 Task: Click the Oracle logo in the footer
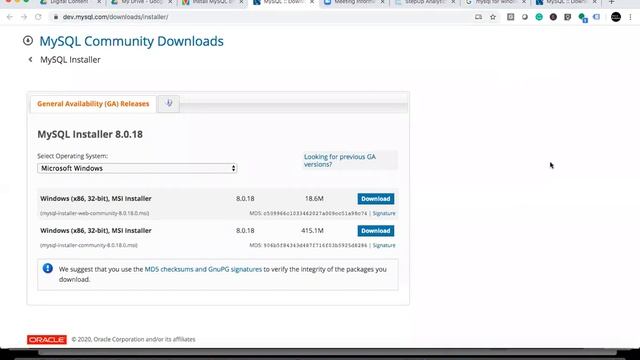pos(47,340)
